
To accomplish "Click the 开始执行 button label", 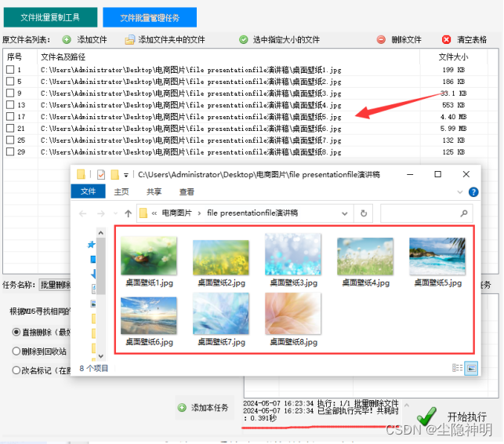I will click(466, 417).
